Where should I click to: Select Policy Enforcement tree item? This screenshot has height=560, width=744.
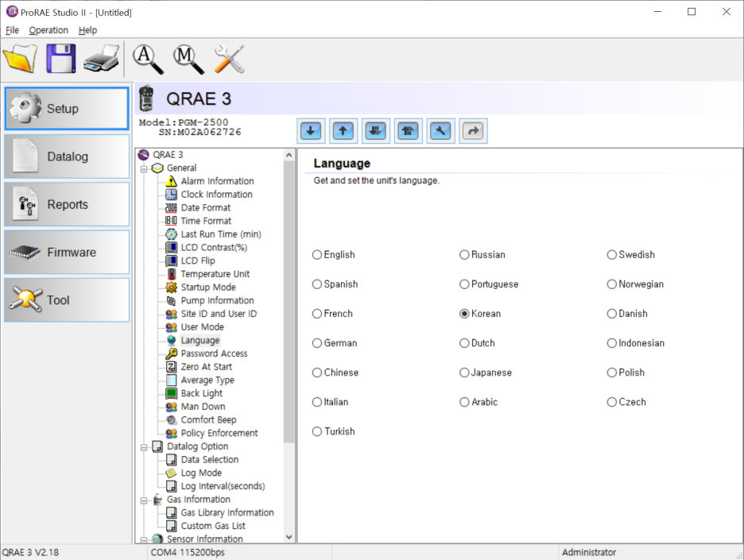click(219, 434)
